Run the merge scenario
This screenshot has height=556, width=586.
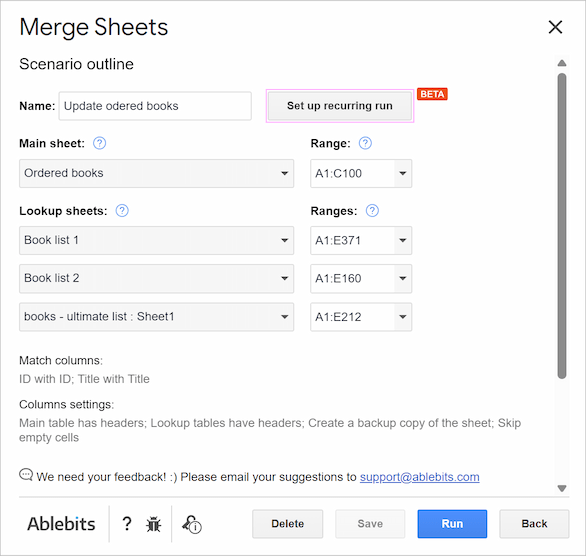(452, 524)
